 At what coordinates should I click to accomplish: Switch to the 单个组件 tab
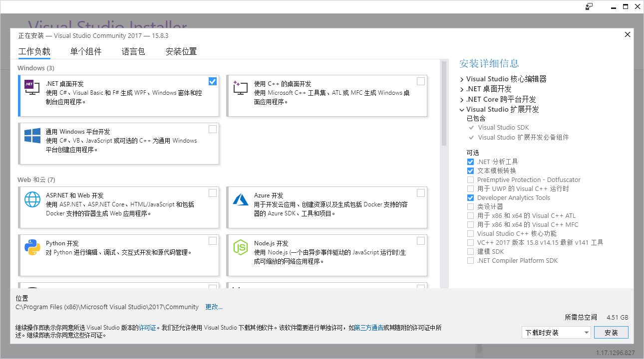tap(86, 51)
